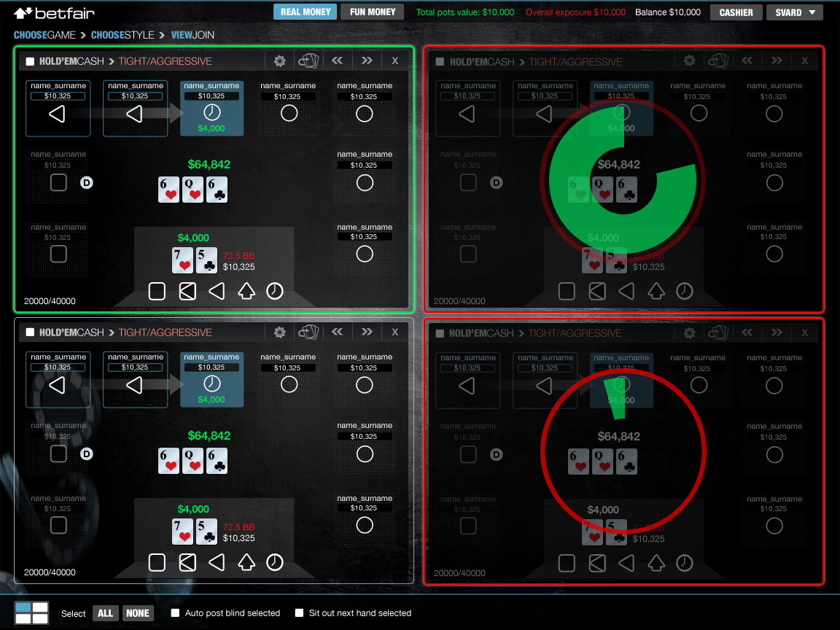Click the fold (diagonal square) icon on gray-bordered table
This screenshot has height=630, width=840.
pos(187,562)
